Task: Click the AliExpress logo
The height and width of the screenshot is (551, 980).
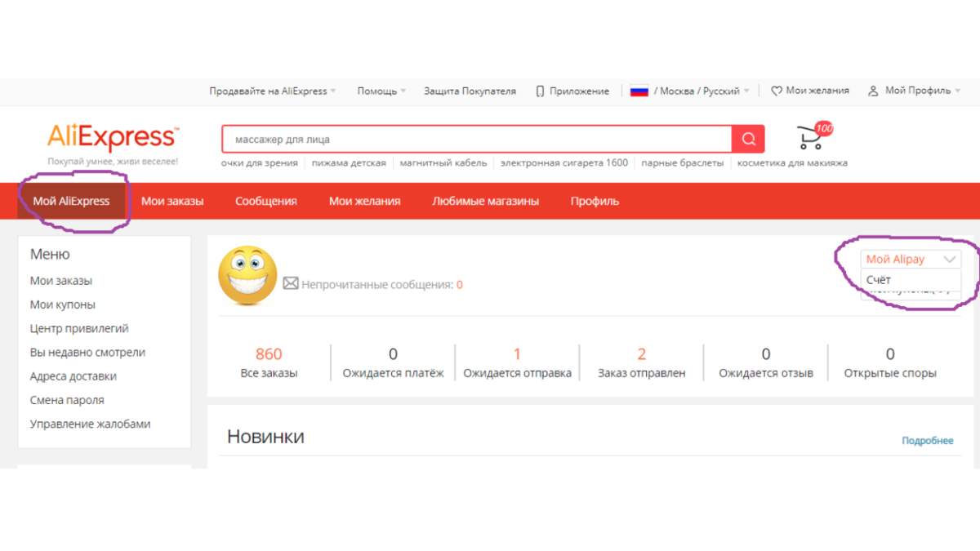Action: pyautogui.click(x=113, y=136)
